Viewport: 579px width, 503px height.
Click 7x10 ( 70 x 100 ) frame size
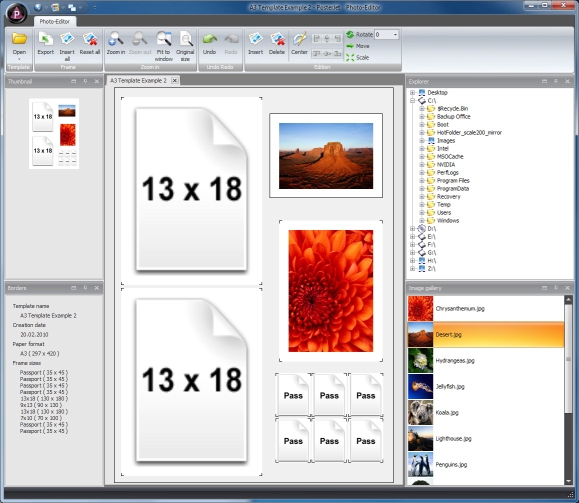coord(41,418)
